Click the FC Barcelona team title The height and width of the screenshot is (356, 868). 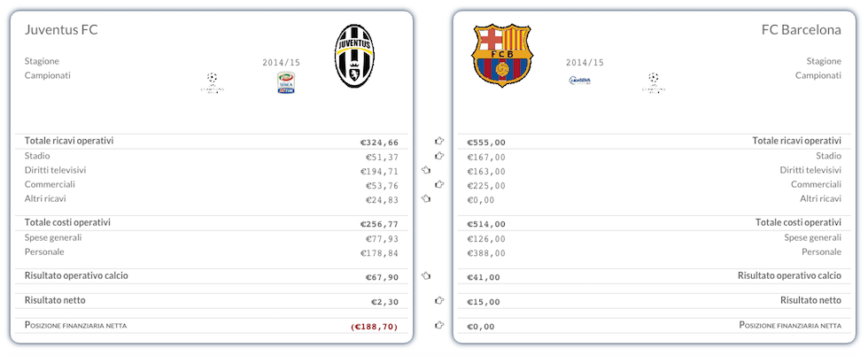801,30
